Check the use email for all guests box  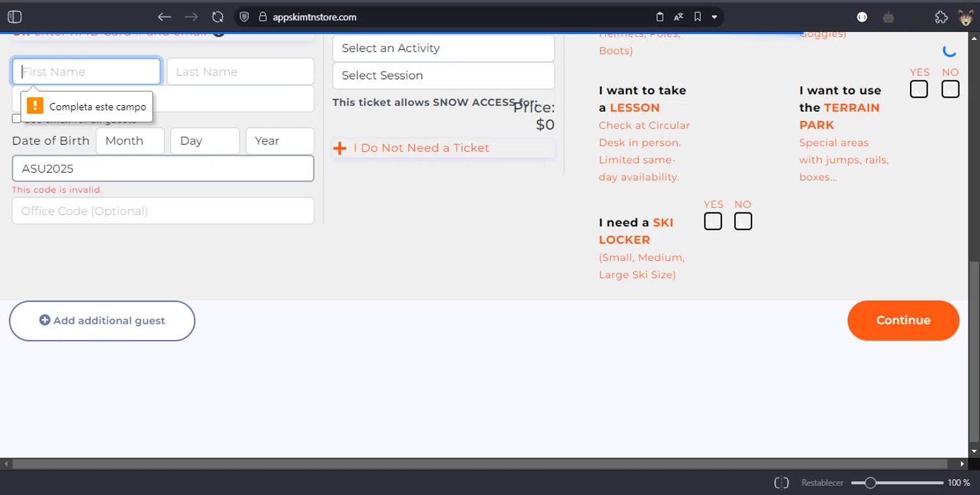pyautogui.click(x=16, y=118)
